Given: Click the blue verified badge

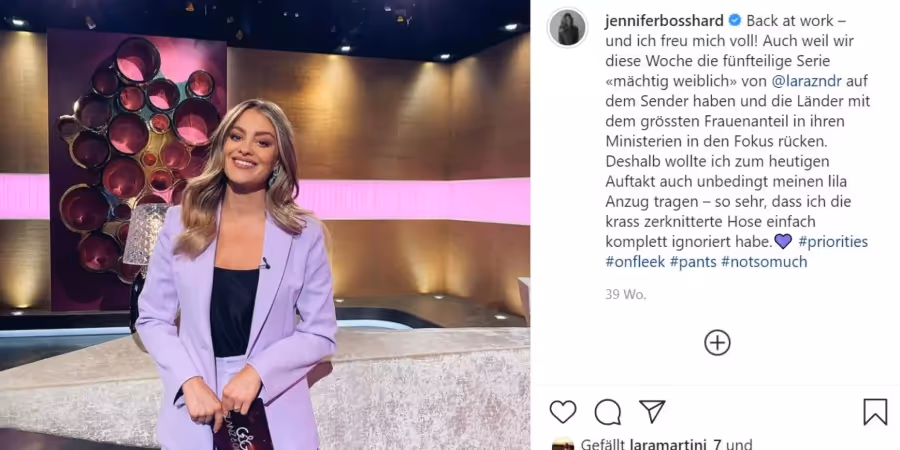Looking at the screenshot, I should tap(735, 21).
